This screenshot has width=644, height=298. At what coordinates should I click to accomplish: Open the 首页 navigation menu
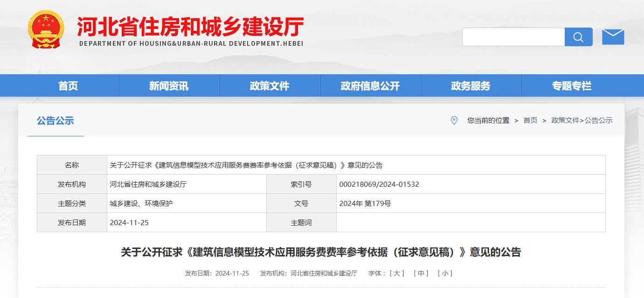[68, 86]
